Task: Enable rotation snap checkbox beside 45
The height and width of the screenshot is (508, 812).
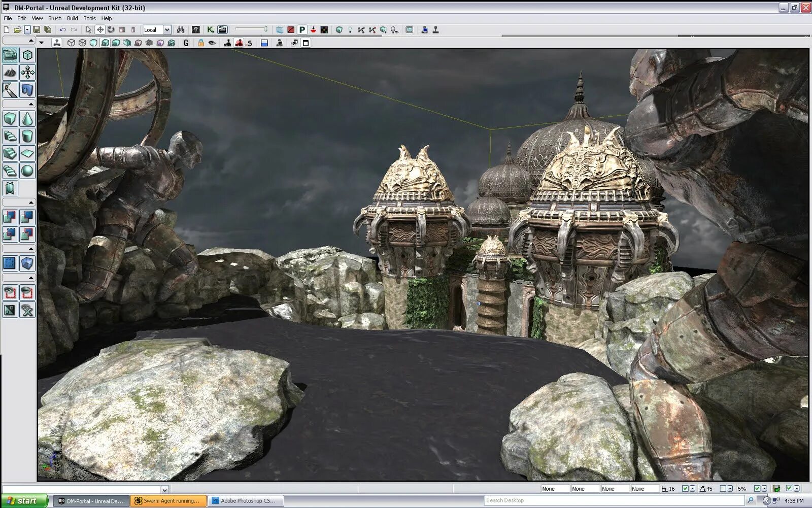Action: click(x=722, y=489)
